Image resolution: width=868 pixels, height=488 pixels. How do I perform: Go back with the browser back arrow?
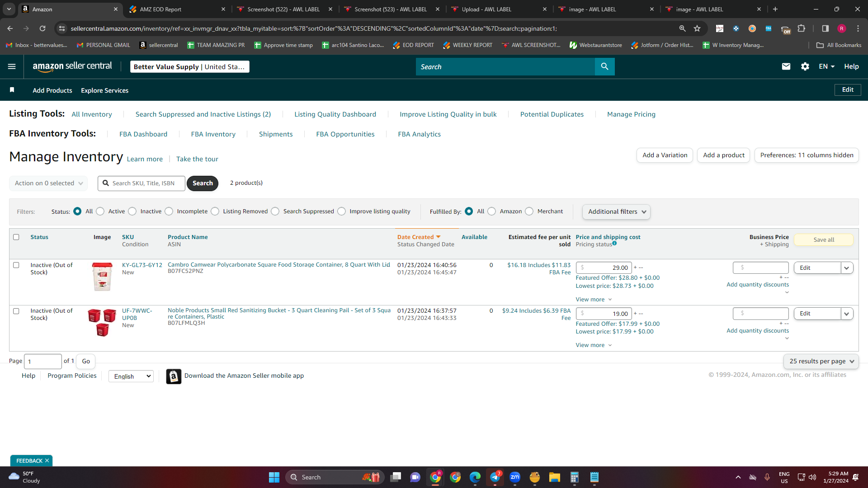pyautogui.click(x=10, y=28)
